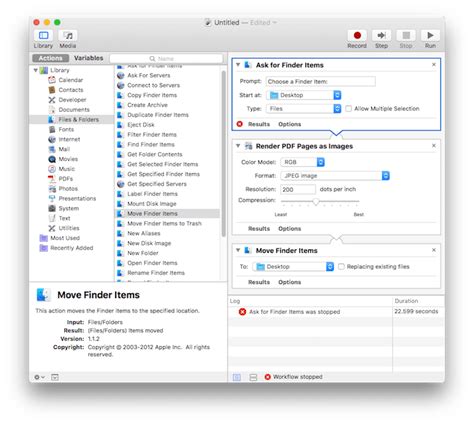Open the Untitled title dropdown arrow

(275, 23)
